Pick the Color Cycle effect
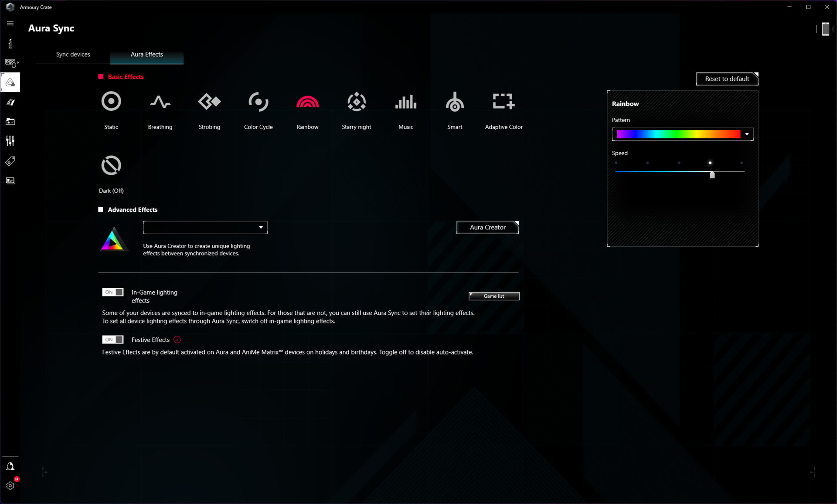 click(258, 102)
